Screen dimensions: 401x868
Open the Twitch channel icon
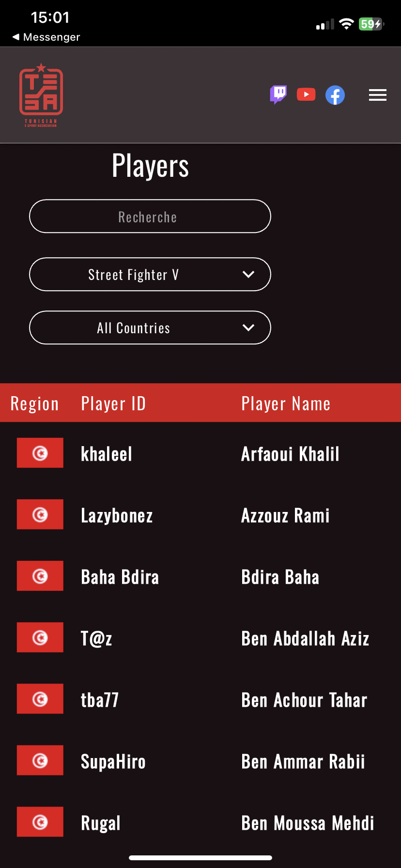pos(278,94)
